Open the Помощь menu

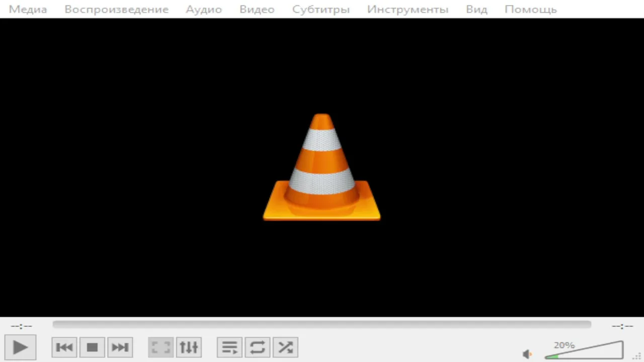click(x=531, y=9)
